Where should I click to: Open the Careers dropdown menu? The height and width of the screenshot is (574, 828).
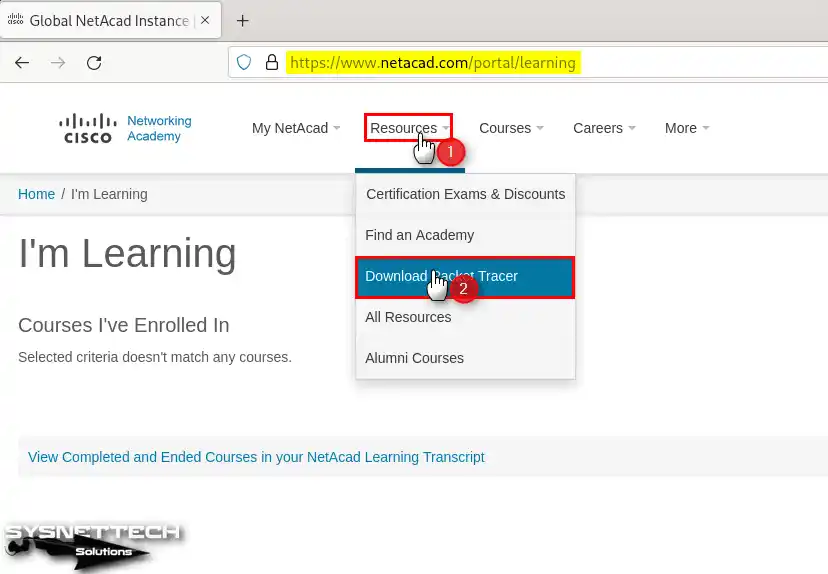click(604, 128)
